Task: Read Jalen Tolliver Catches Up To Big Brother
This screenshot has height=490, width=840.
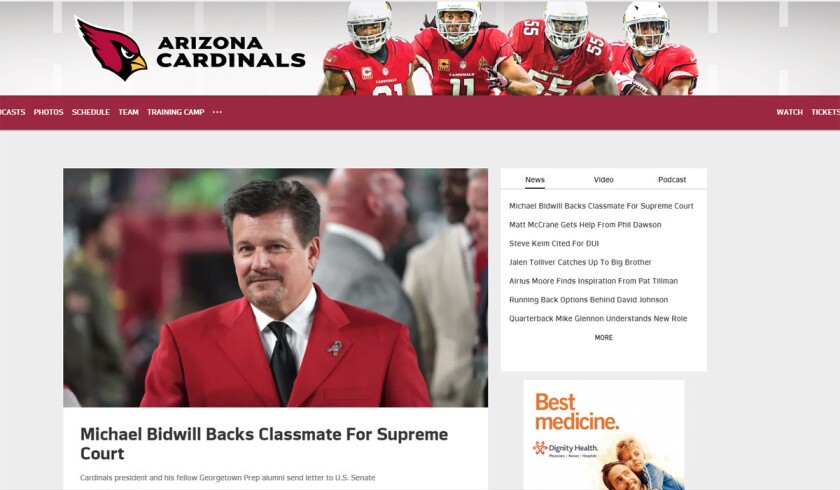Action: click(580, 262)
